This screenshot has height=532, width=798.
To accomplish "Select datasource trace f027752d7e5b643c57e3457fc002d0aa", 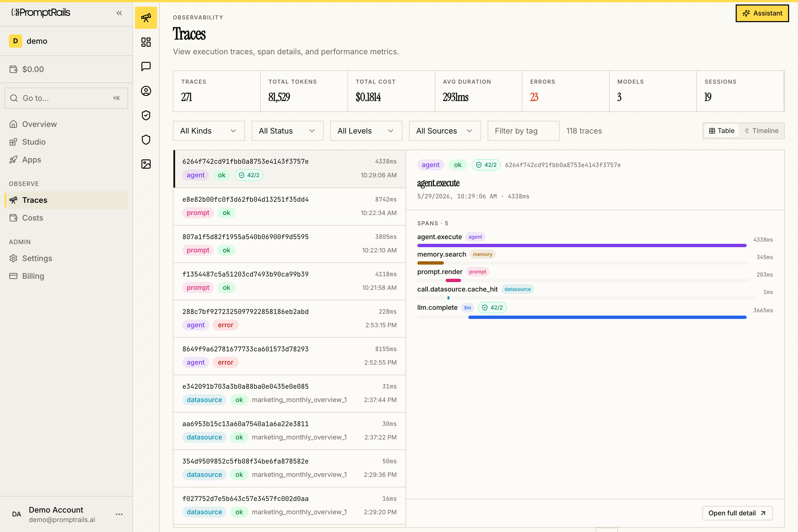I will pyautogui.click(x=289, y=505).
